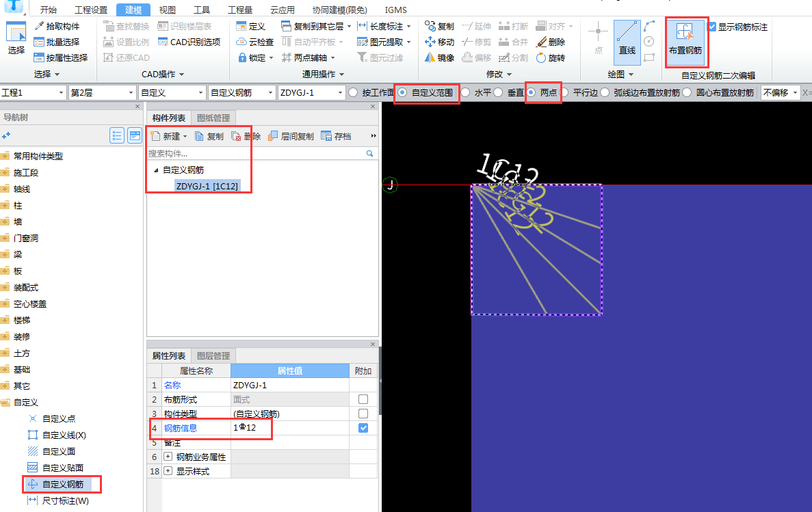Image resolution: width=812 pixels, height=512 pixels.
Task: Select the 镜像 mirror tool
Action: [439, 57]
